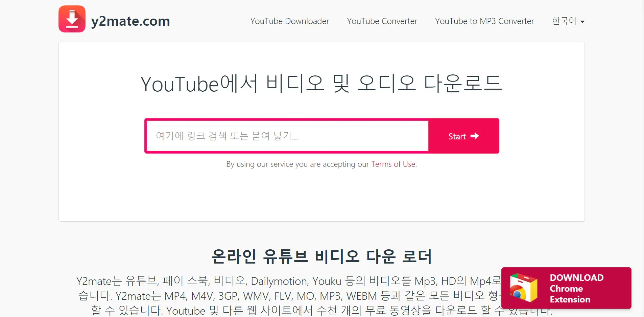
Task: Open the Chrome Extension download banner
Action: [566, 288]
